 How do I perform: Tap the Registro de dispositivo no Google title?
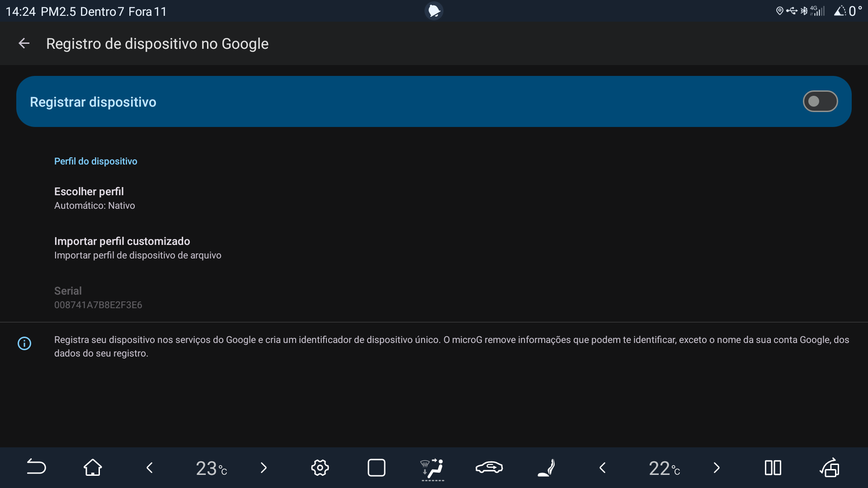pos(157,44)
